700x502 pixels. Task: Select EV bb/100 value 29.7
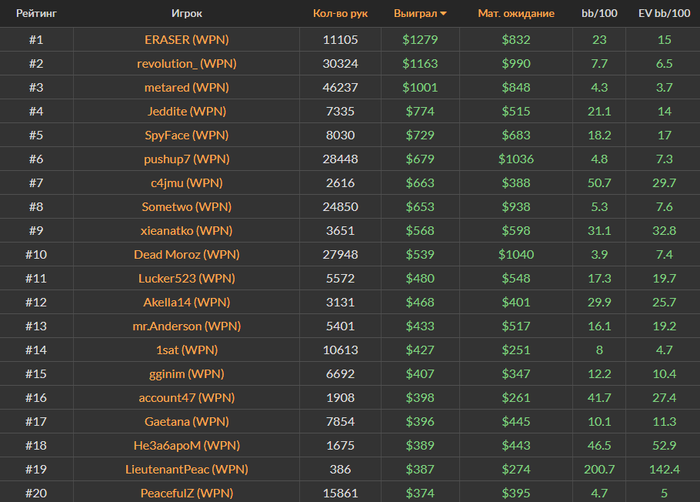click(664, 183)
